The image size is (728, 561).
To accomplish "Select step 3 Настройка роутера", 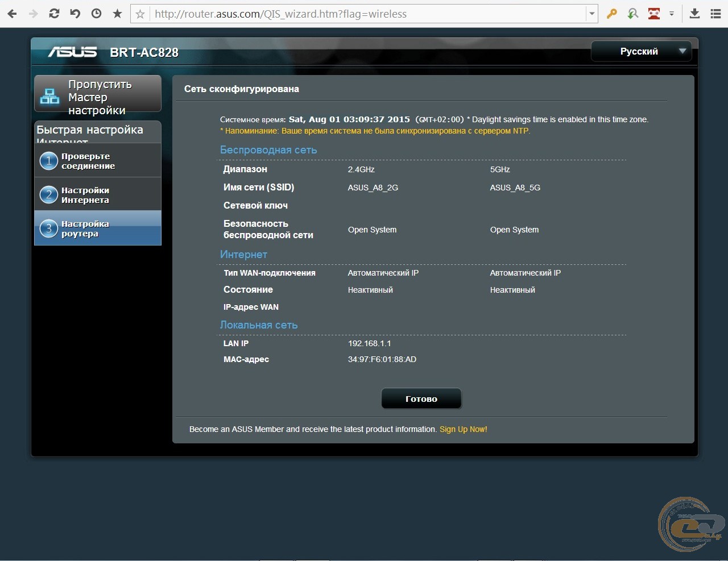I will coord(98,228).
